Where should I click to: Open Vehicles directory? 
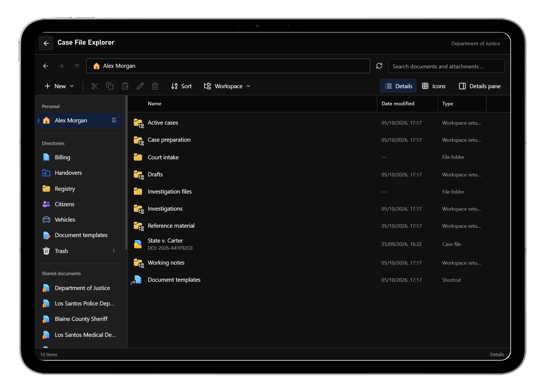[x=79, y=220]
